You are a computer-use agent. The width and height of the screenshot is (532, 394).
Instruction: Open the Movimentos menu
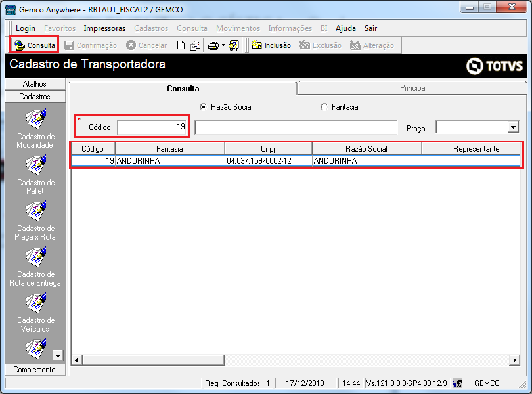(x=238, y=28)
